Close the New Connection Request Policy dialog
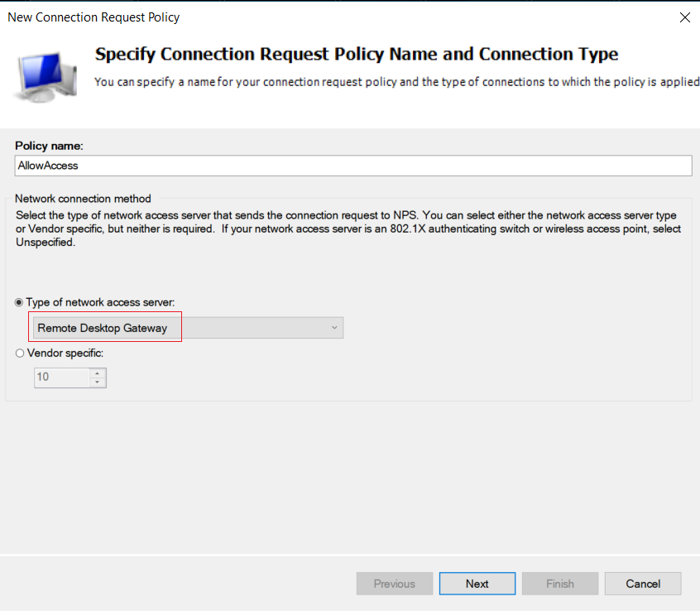Image resolution: width=700 pixels, height=611 pixels. 685,17
